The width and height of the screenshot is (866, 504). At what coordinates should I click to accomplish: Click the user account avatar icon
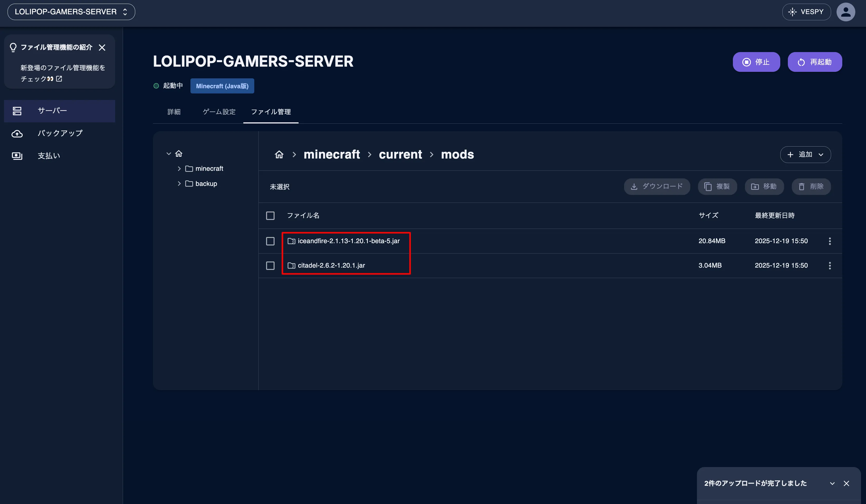845,12
